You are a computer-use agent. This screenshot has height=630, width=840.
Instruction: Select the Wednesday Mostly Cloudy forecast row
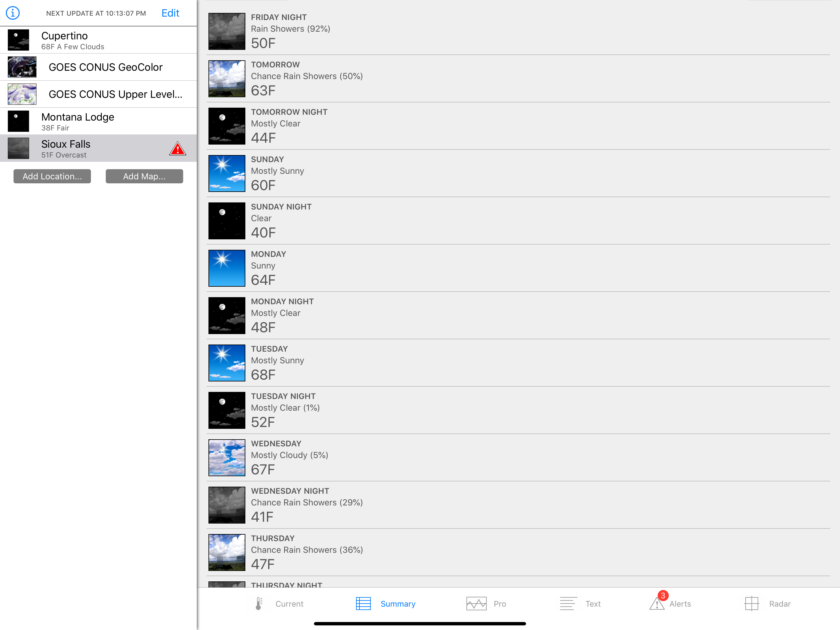pos(518,457)
